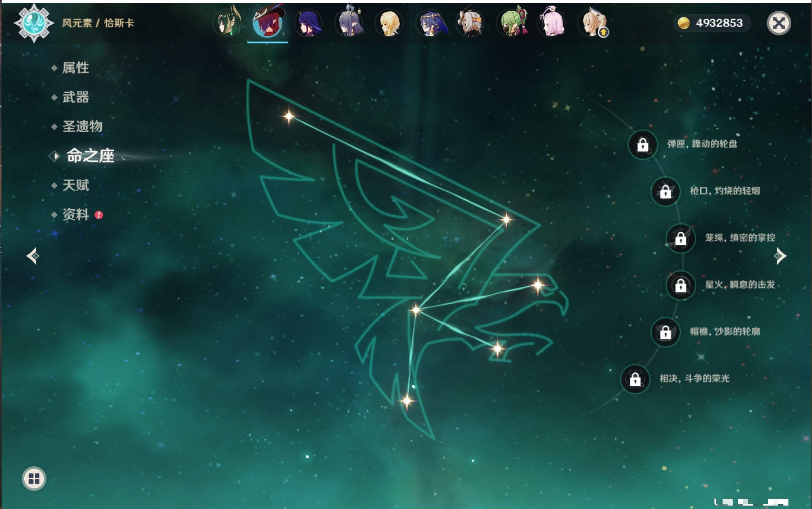Click the star beside the eagle's beak

pyautogui.click(x=538, y=286)
